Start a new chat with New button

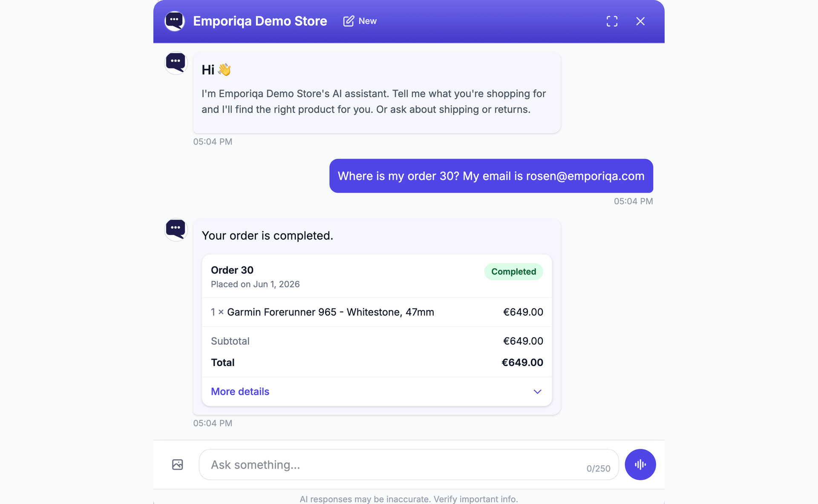click(x=360, y=21)
